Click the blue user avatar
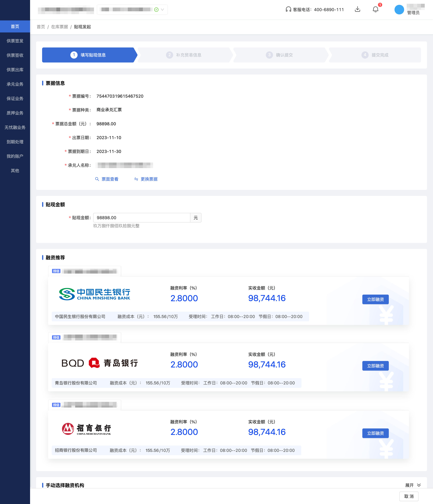This screenshot has width=433, height=504. coord(399,9)
